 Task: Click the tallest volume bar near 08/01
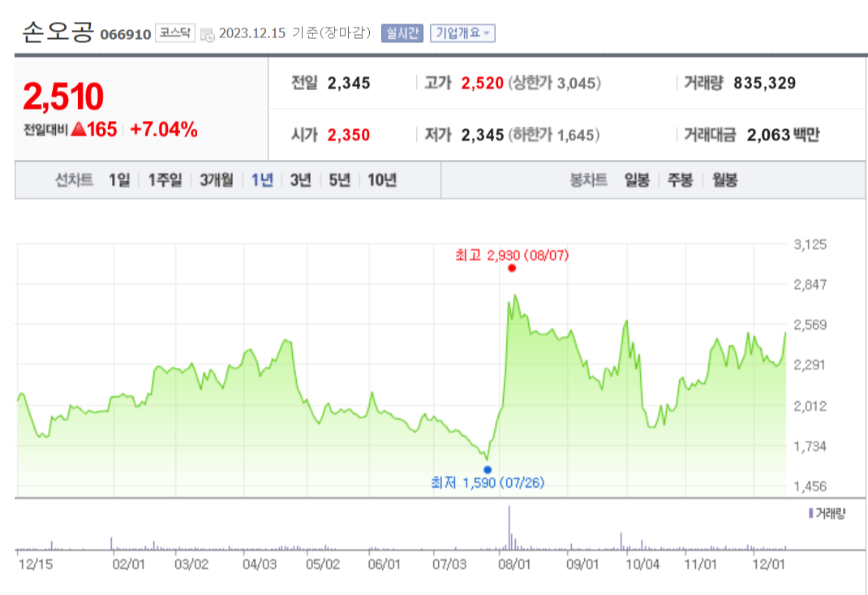click(509, 528)
